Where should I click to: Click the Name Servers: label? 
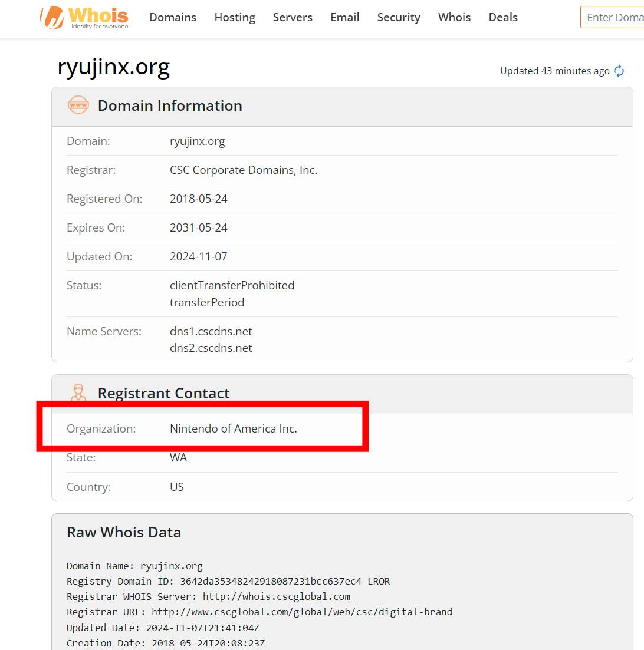click(104, 331)
